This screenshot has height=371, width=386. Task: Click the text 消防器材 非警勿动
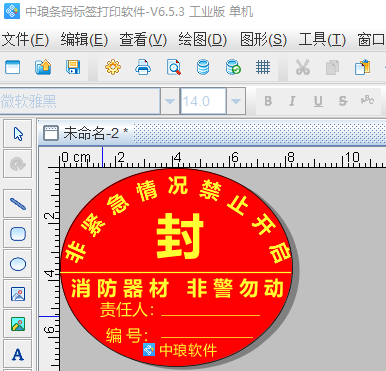tap(177, 288)
